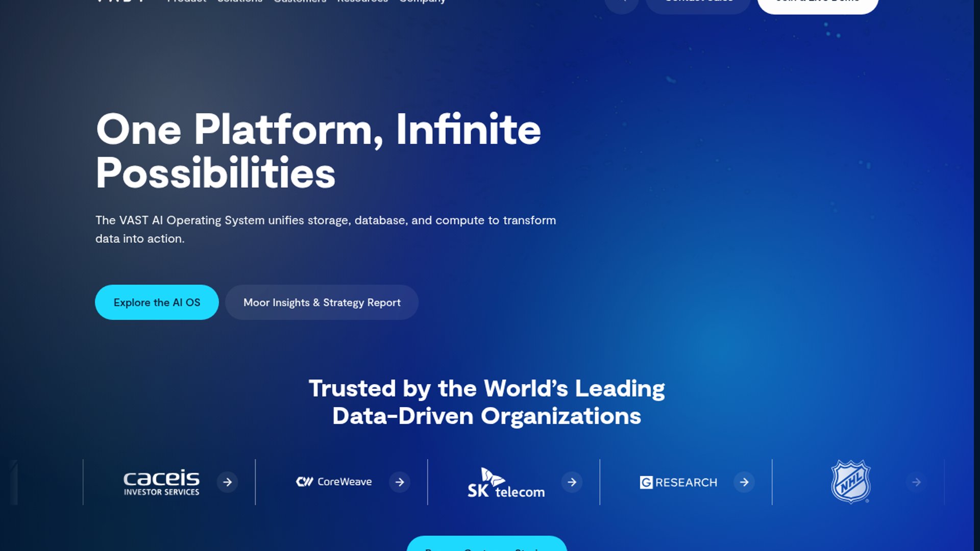Open the NHL shield logo
Image resolution: width=980 pixels, height=551 pixels.
pyautogui.click(x=850, y=482)
